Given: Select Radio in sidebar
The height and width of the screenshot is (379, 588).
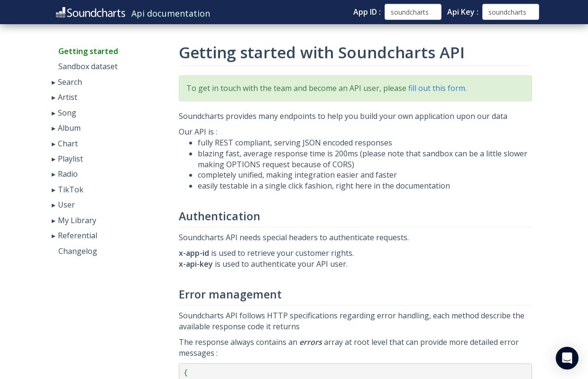Looking at the screenshot, I should click(x=68, y=174).
